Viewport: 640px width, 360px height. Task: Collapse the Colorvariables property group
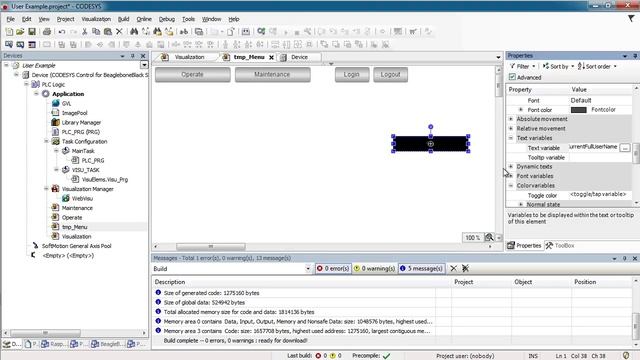[511, 185]
